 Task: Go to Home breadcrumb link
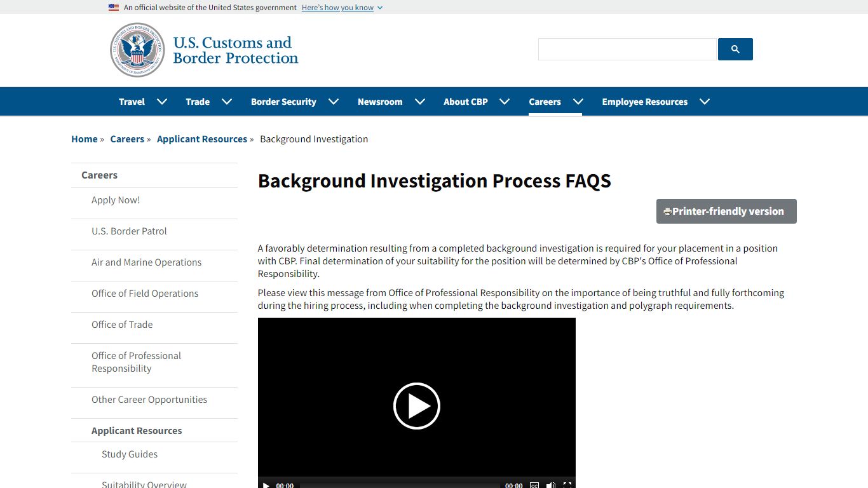tap(85, 139)
